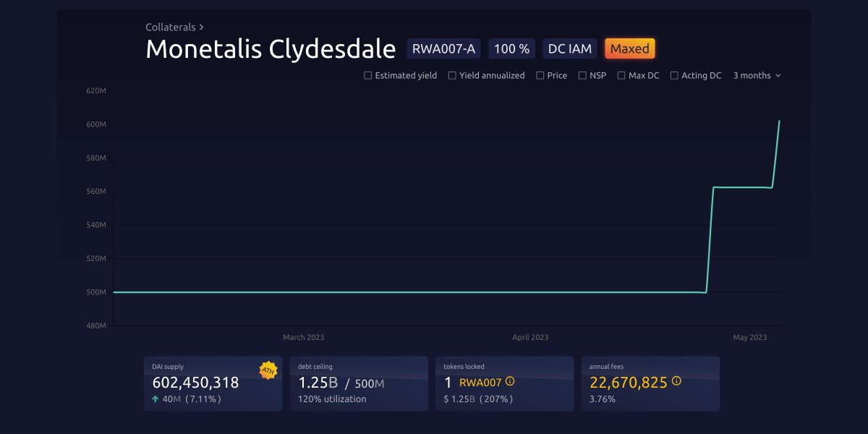Image resolution: width=868 pixels, height=434 pixels.
Task: Enable the Estimated yield checkbox
Action: click(368, 75)
